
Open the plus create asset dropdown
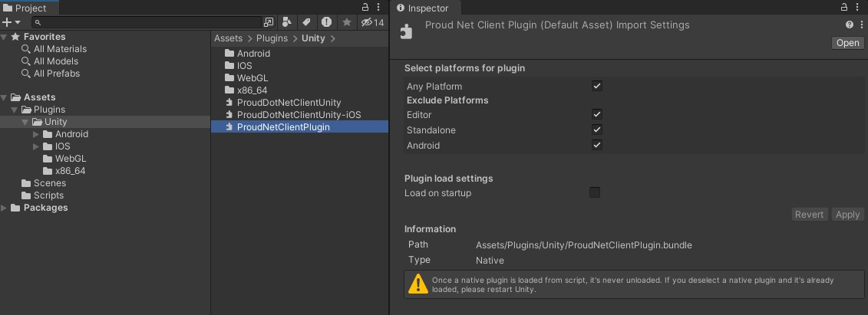pos(11,22)
